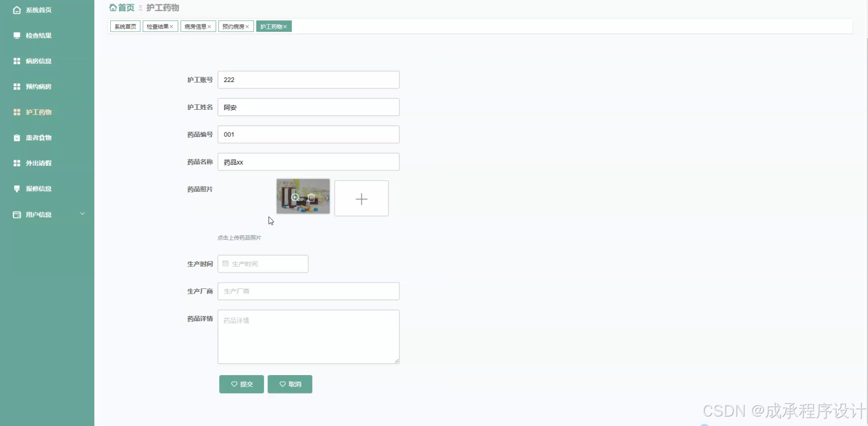Select 护工药物 in the sidebar

[x=39, y=112]
